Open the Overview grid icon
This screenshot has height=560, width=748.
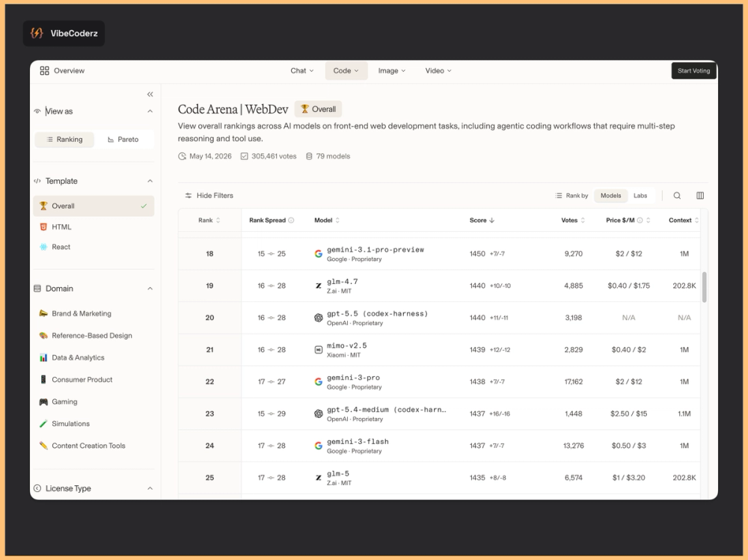pyautogui.click(x=44, y=70)
